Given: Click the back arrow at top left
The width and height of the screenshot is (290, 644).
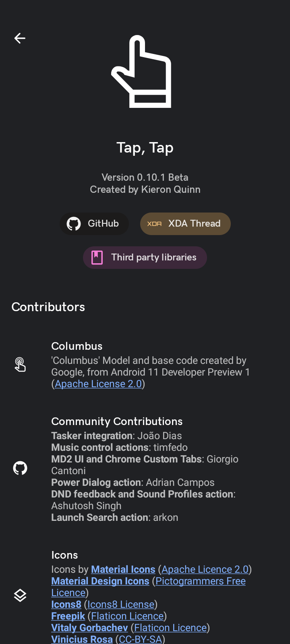Looking at the screenshot, I should [x=19, y=38].
